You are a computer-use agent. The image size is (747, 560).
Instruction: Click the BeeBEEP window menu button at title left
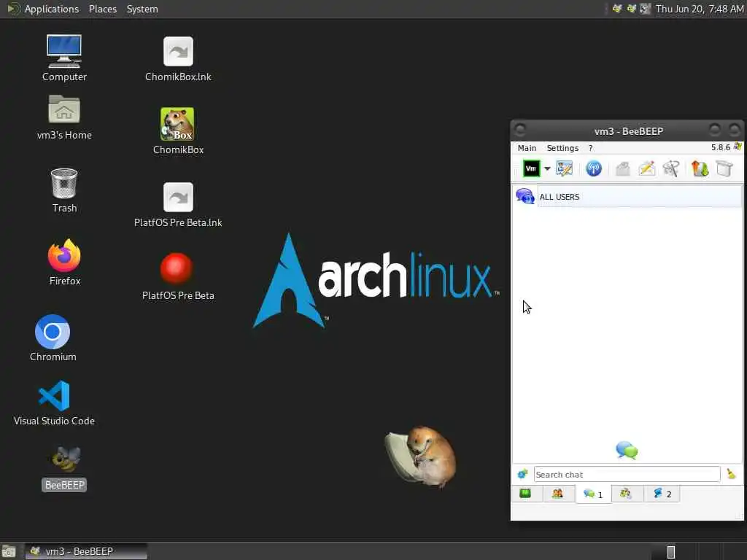(x=520, y=130)
